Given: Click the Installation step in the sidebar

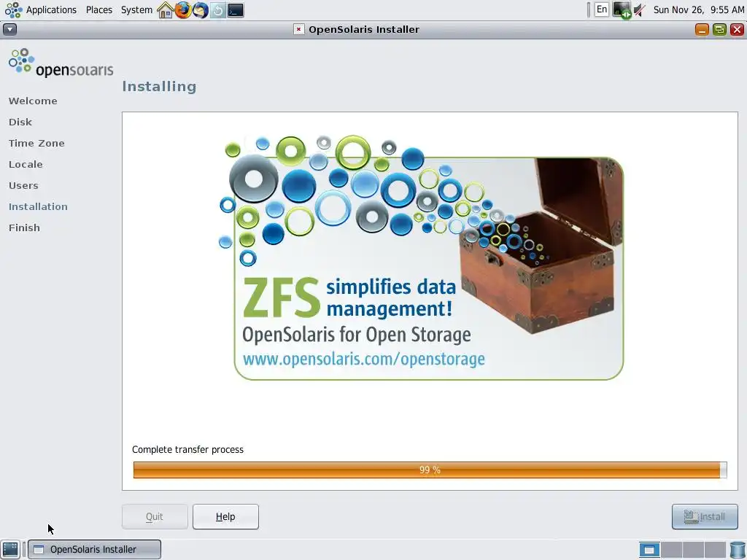Looking at the screenshot, I should click(x=38, y=206).
